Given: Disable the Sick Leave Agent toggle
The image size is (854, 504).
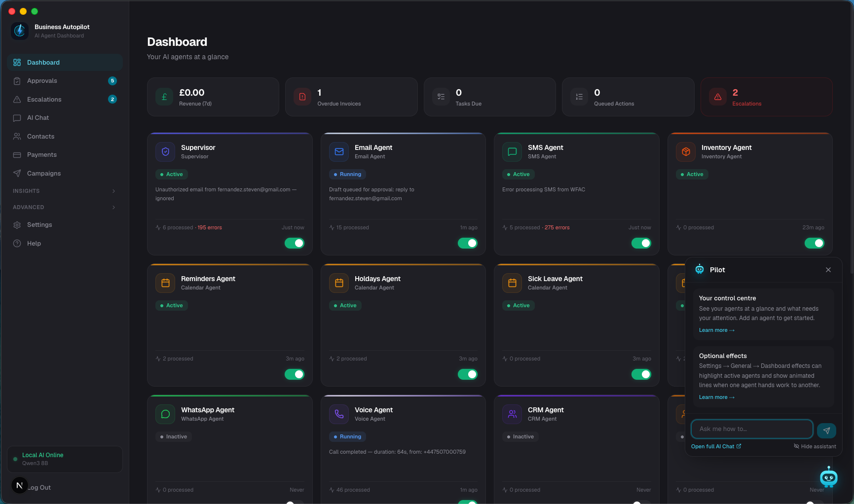Looking at the screenshot, I should pos(641,374).
